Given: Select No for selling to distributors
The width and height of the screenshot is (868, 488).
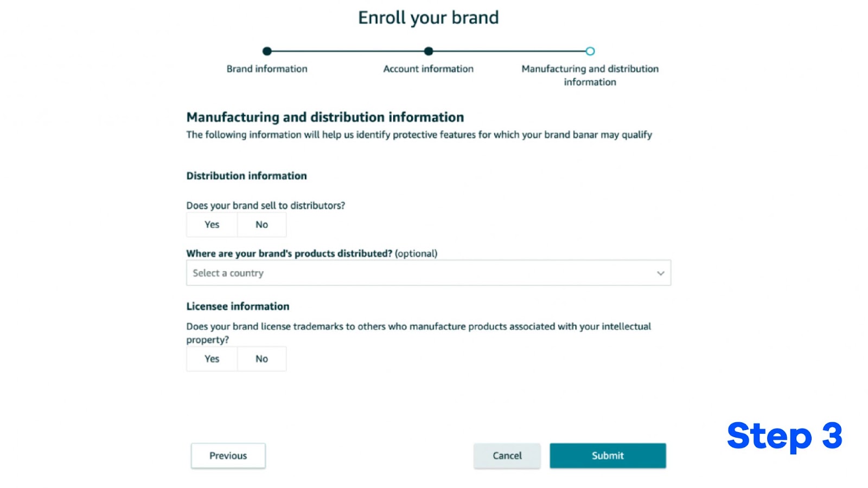Looking at the screenshot, I should pos(261,224).
